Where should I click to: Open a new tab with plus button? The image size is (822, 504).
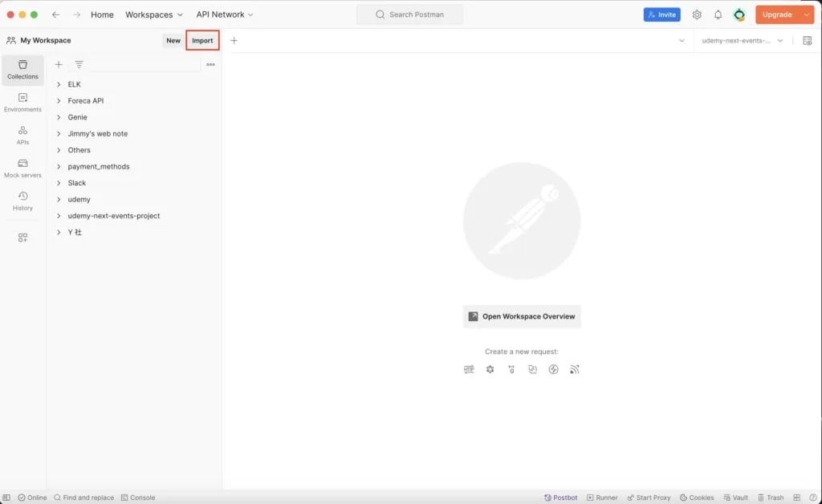pos(234,40)
